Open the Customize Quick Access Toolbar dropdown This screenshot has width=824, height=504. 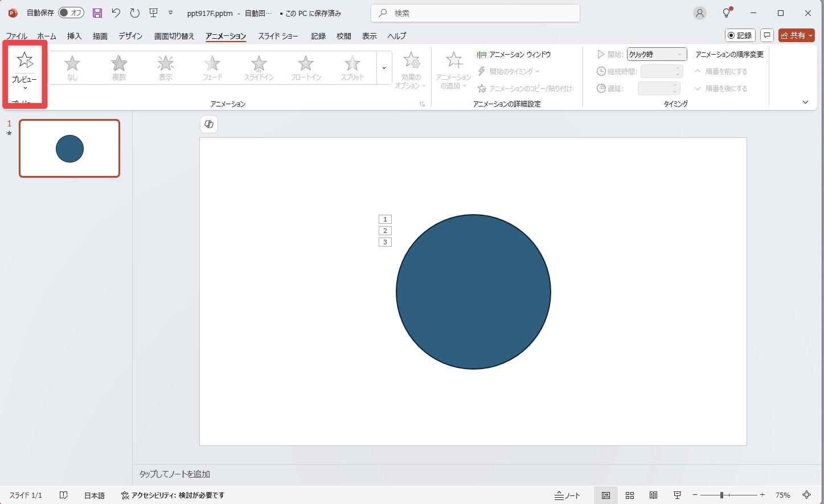[170, 13]
